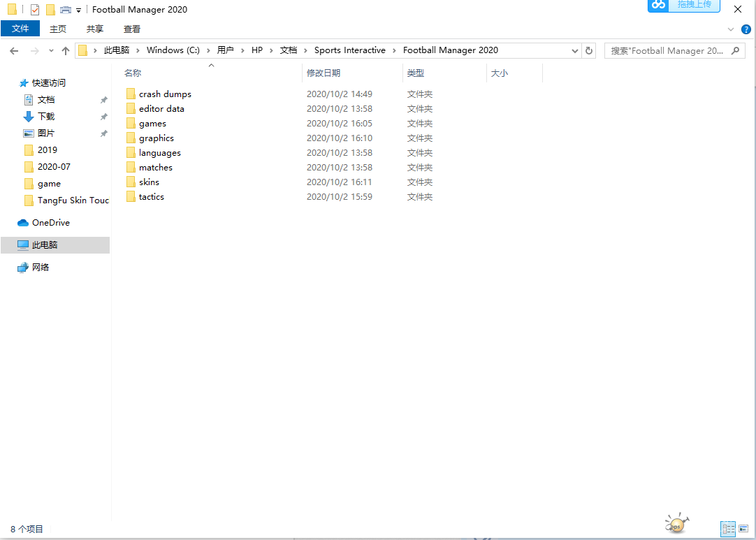Viewport: 756px width, 540px height.
Task: Open the 文件 menu
Action: click(x=20, y=29)
